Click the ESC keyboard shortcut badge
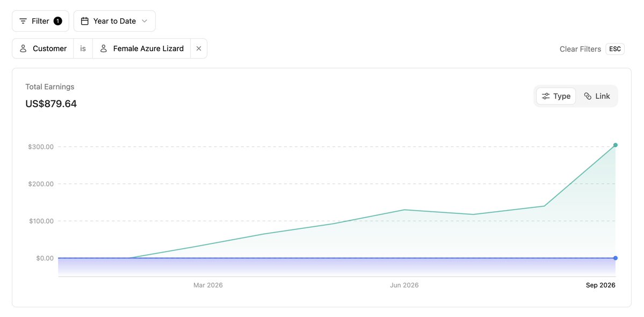Viewport: 644px width, 317px height. click(615, 49)
